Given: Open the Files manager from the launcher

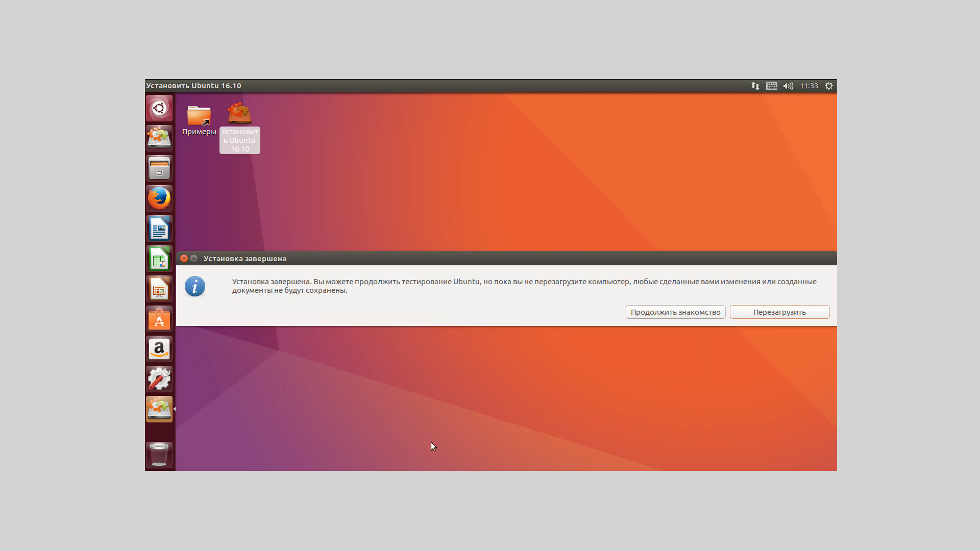Looking at the screenshot, I should coord(159,168).
